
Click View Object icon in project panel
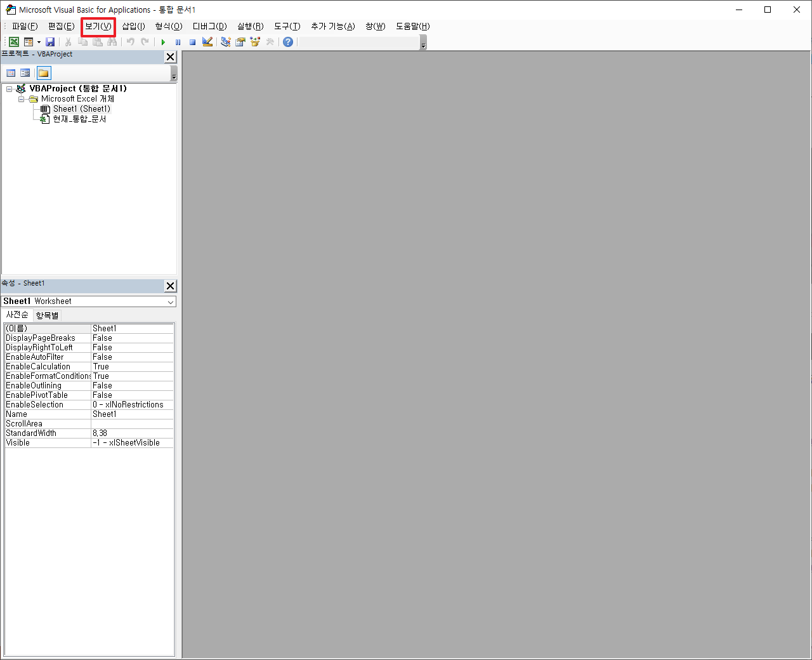pyautogui.click(x=25, y=73)
